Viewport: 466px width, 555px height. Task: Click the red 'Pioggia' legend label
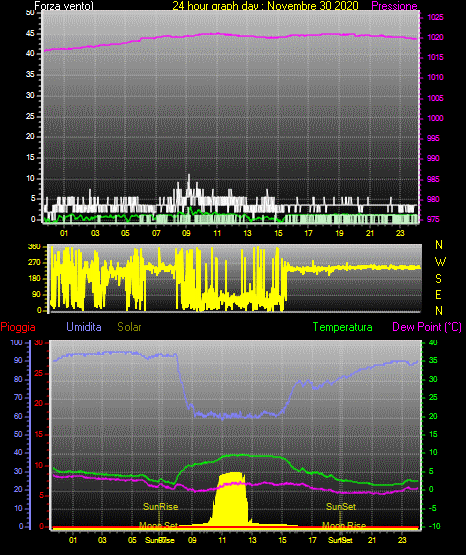(18, 327)
